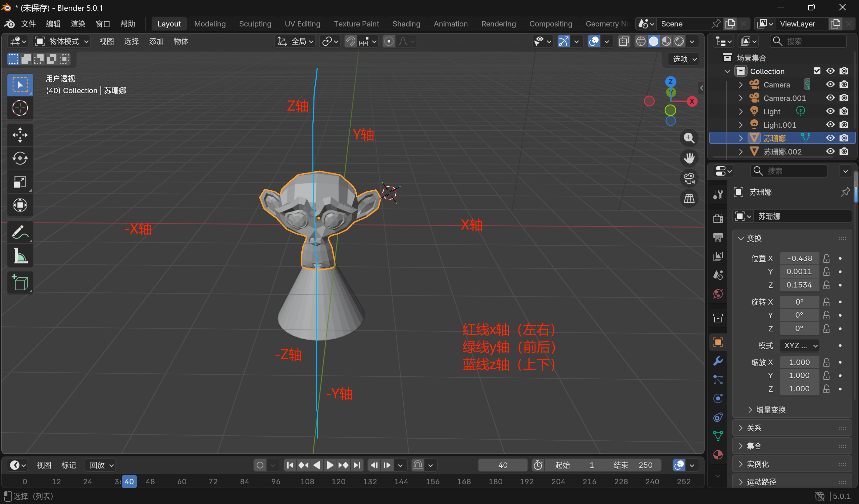Open the 渲染 menu
This screenshot has height=504, width=859.
tap(78, 24)
